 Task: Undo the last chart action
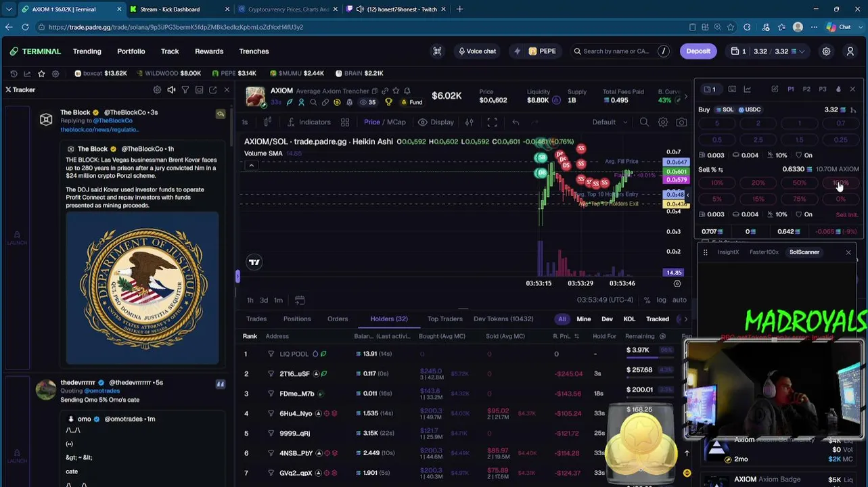(x=516, y=122)
